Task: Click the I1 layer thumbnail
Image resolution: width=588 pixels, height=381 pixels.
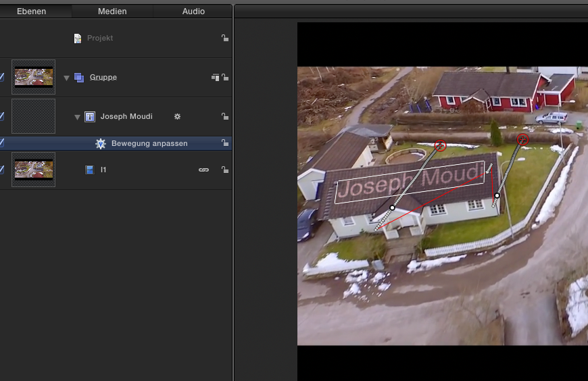Action: tap(33, 170)
